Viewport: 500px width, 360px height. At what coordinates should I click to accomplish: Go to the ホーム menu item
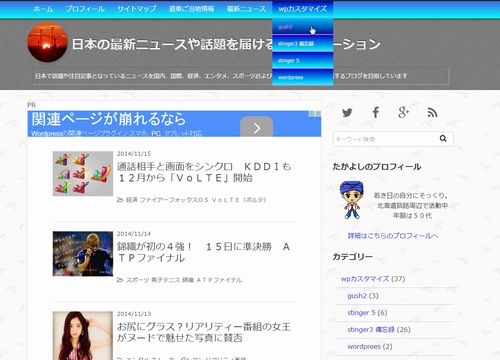coord(43,9)
